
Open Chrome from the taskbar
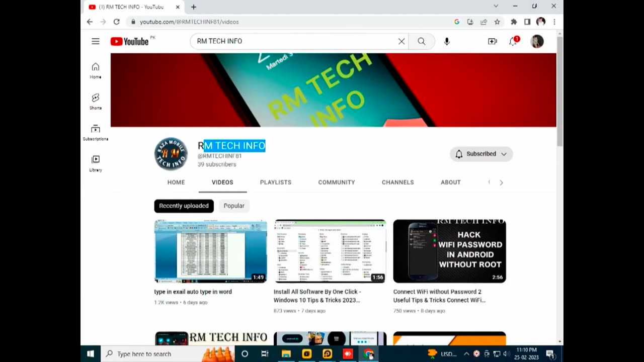pos(369,354)
